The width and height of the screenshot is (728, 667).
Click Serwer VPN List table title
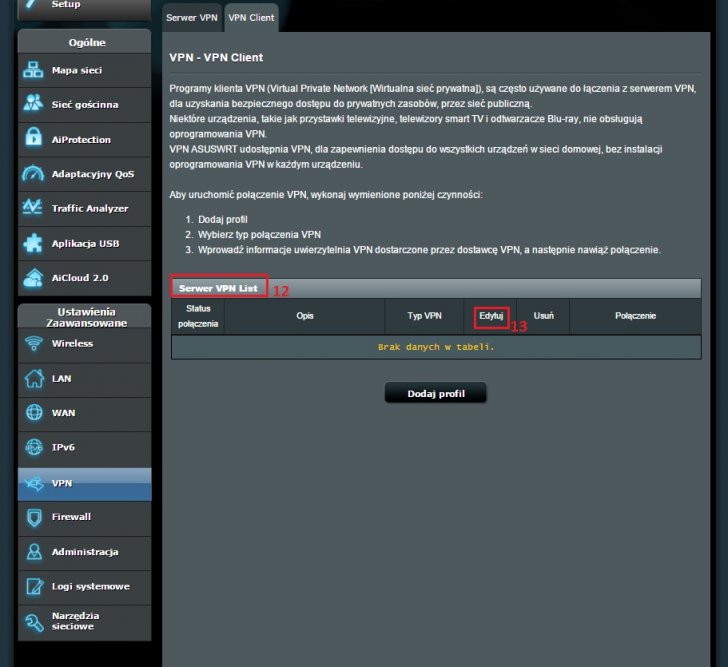click(x=218, y=288)
